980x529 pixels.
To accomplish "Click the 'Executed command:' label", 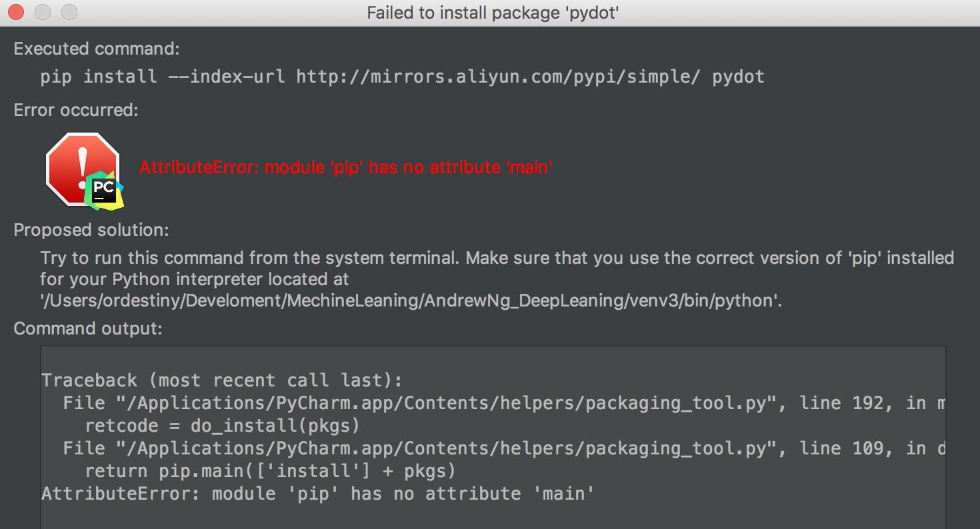I will (x=97, y=49).
